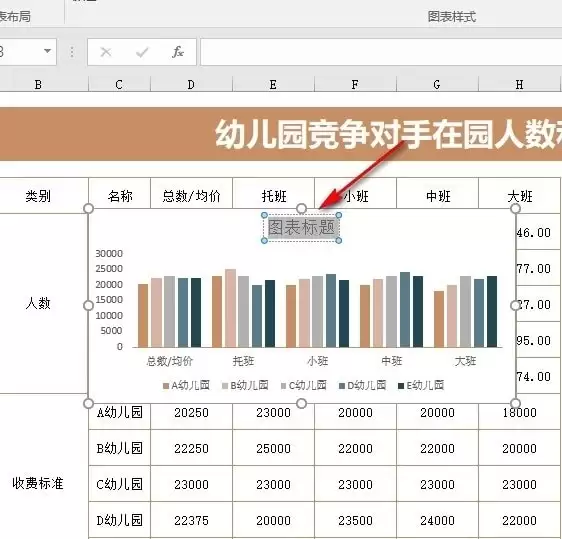Screen dimensions: 562x539
Task: Select the 托班 header cell
Action: (x=273, y=196)
